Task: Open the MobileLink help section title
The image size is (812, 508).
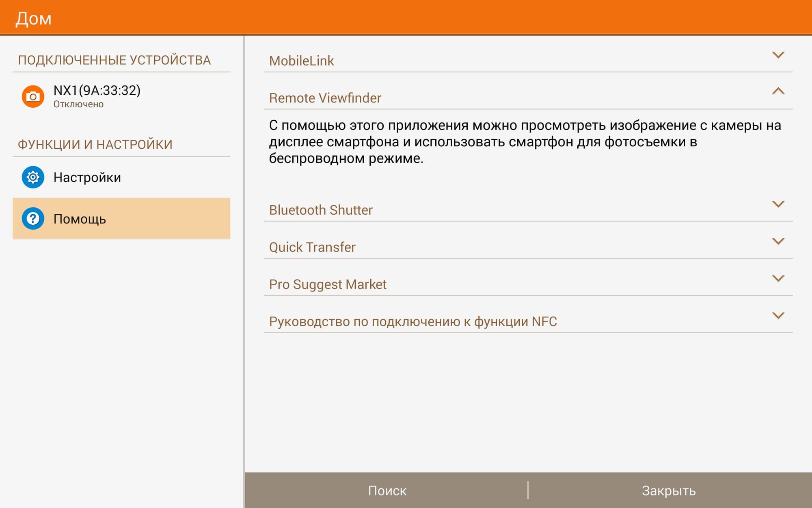Action: (x=302, y=61)
